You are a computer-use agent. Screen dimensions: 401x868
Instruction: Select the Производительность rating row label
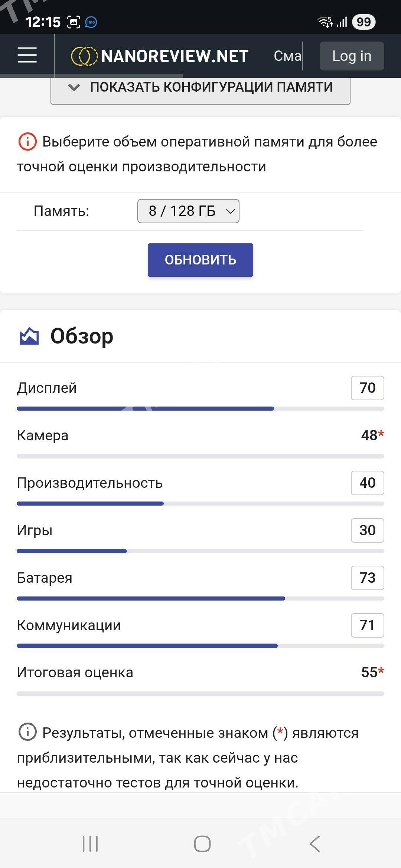coord(90,483)
